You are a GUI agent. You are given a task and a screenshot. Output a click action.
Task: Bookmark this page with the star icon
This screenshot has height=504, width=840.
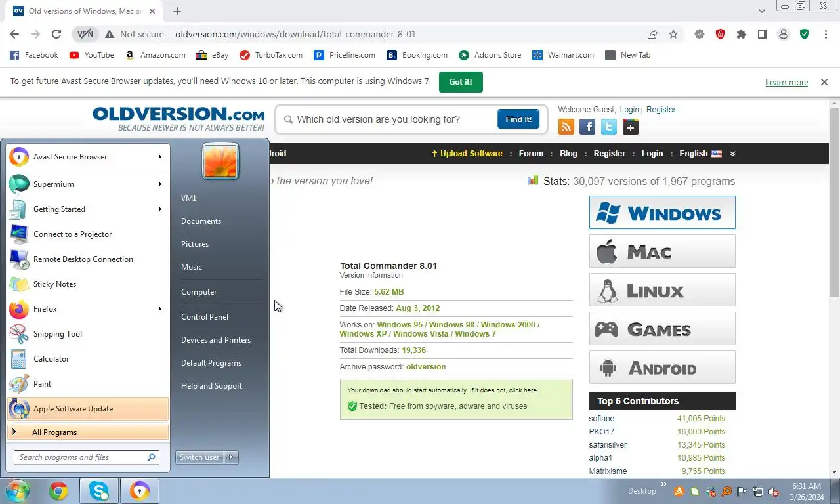673,34
